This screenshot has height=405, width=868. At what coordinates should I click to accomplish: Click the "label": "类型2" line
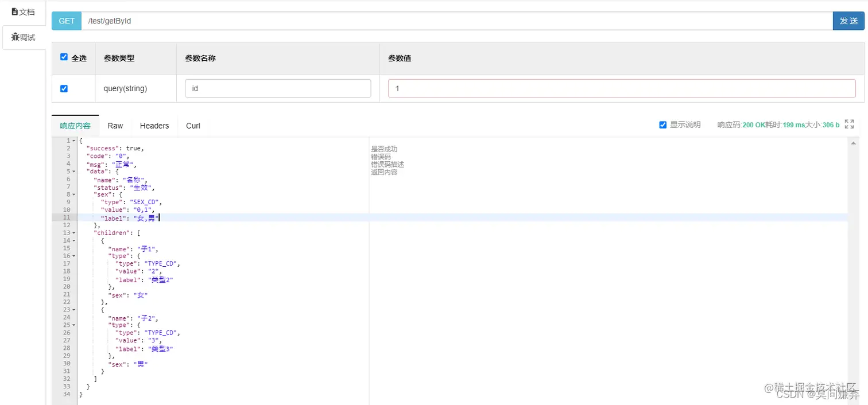coord(144,279)
